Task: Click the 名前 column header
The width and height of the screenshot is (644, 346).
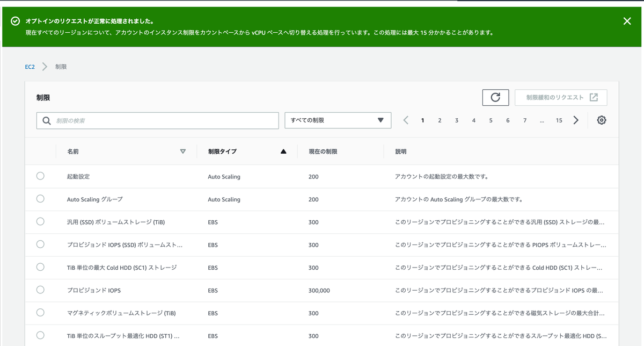Action: 73,152
